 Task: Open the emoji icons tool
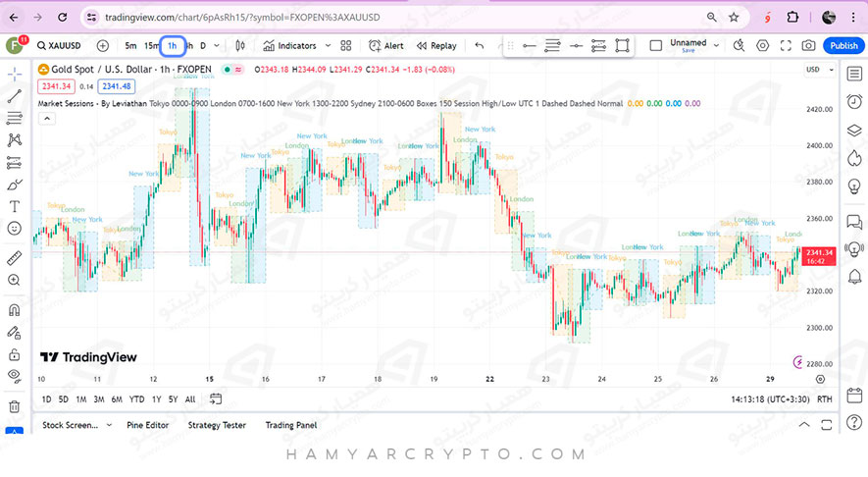click(15, 229)
